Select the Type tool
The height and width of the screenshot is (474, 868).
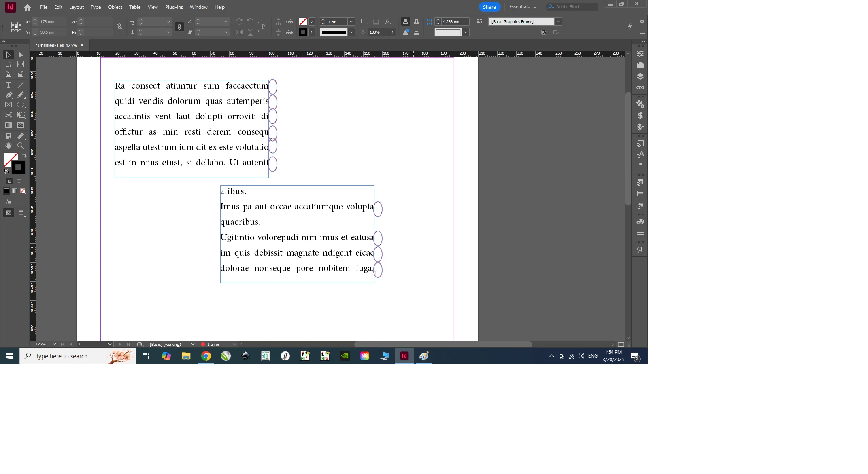coord(8,85)
